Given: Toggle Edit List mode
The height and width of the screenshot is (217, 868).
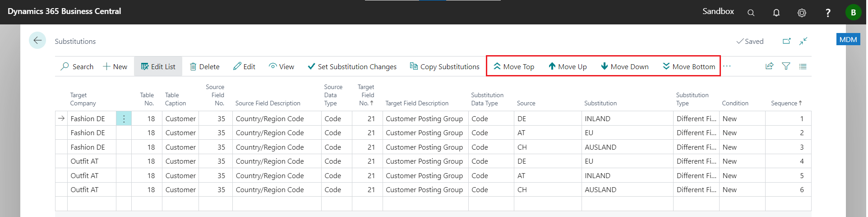Looking at the screenshot, I should [x=158, y=66].
